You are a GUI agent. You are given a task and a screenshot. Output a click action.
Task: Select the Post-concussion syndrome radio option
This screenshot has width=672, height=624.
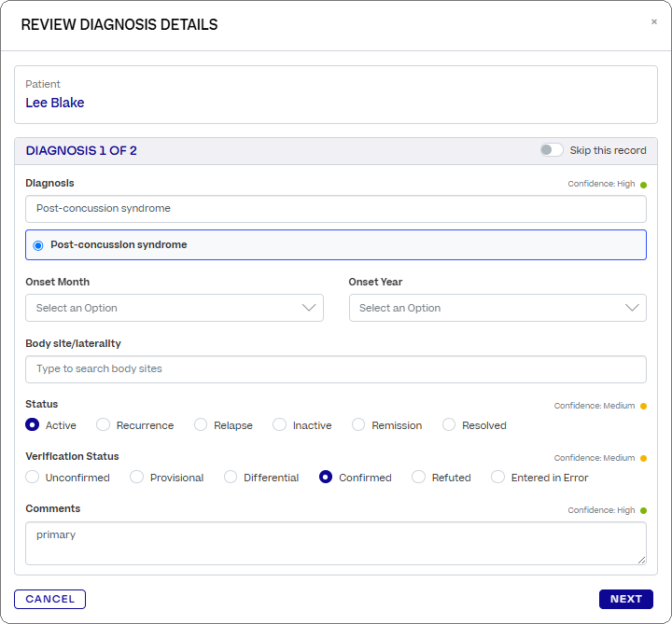38,245
